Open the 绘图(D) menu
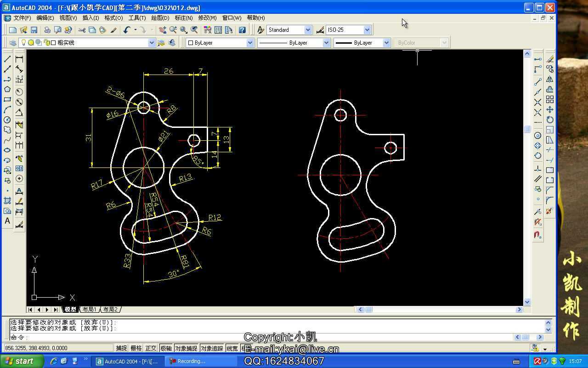Viewport: 588px width, 368px height. [x=160, y=18]
